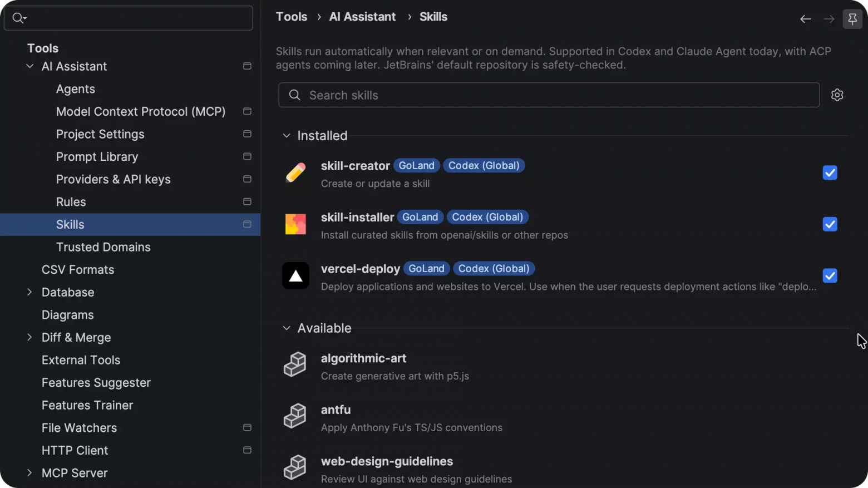Image resolution: width=868 pixels, height=488 pixels.
Task: Focus the Search skills field
Action: pyautogui.click(x=549, y=95)
